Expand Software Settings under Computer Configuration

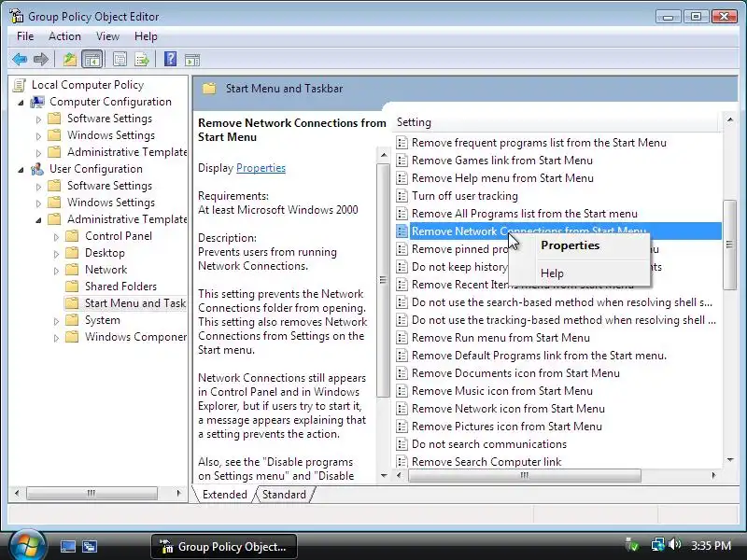pos(38,119)
